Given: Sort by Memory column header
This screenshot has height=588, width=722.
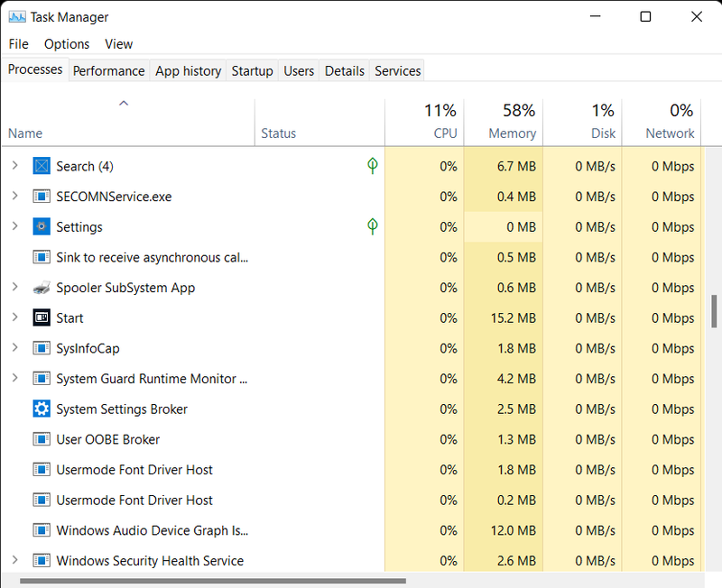Looking at the screenshot, I should [504, 123].
